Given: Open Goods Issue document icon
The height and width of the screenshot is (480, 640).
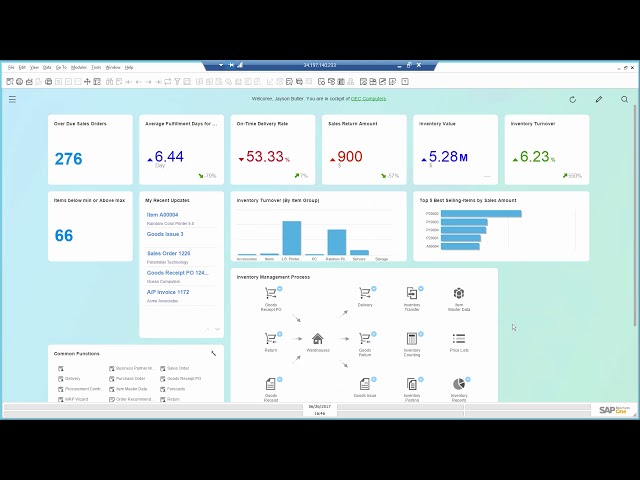Looking at the screenshot, I should tap(364, 384).
